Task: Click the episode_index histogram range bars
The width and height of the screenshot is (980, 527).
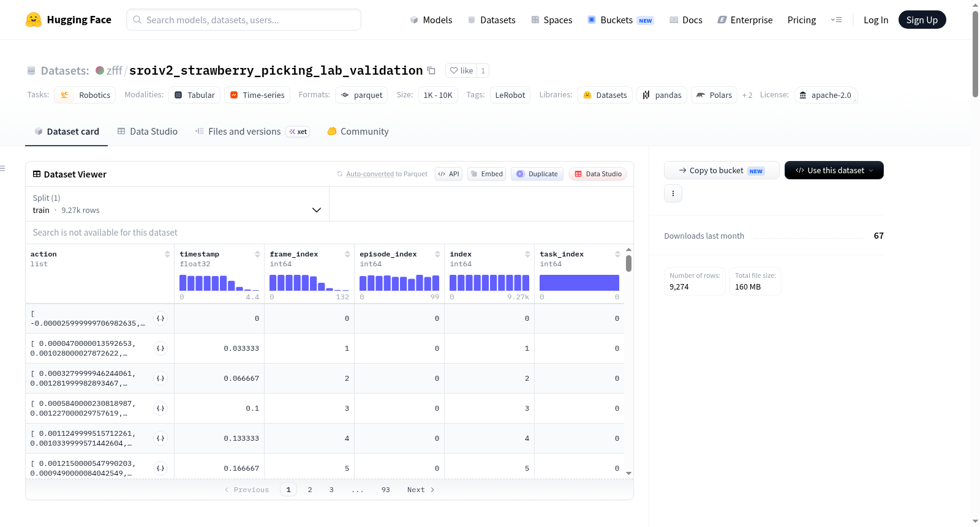Action: pyautogui.click(x=399, y=283)
